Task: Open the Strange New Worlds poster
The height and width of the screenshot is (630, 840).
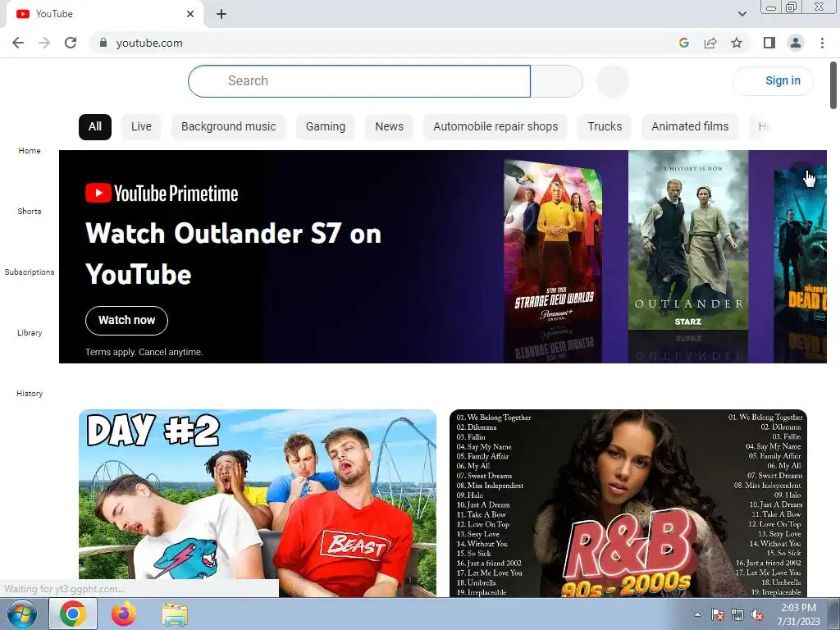Action: click(554, 246)
